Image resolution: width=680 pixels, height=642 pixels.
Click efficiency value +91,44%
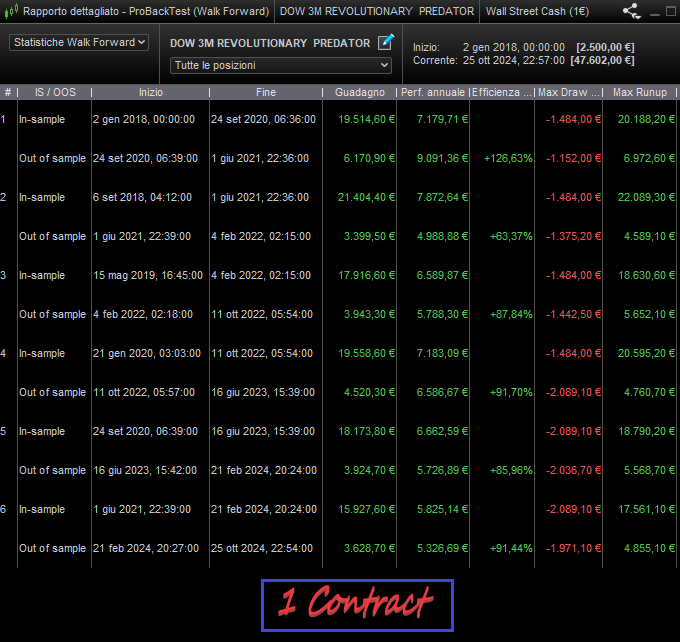coord(511,549)
